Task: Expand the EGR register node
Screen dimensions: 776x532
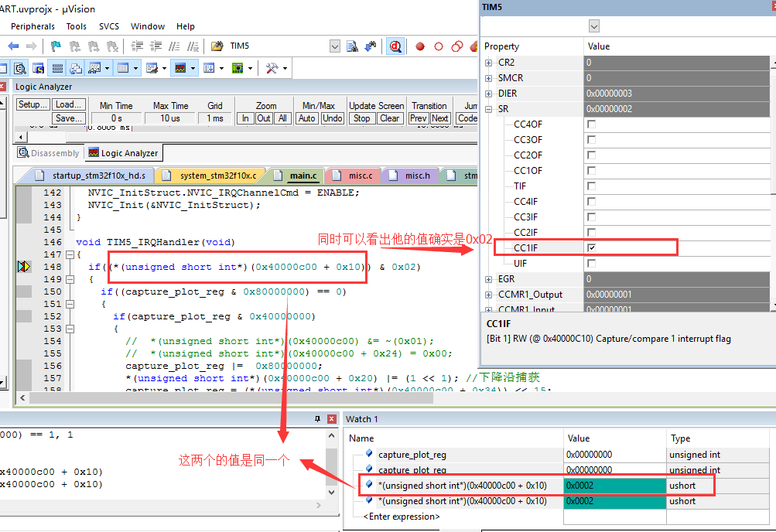Action: click(x=488, y=279)
